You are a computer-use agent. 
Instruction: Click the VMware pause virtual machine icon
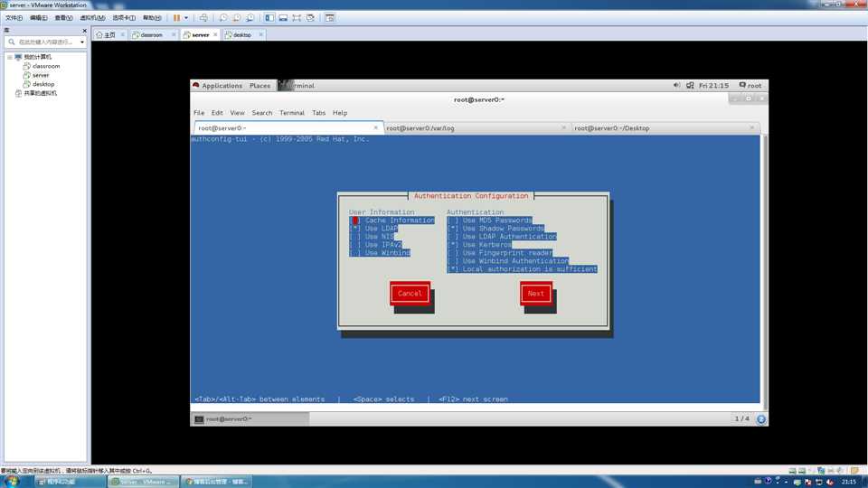tap(176, 18)
